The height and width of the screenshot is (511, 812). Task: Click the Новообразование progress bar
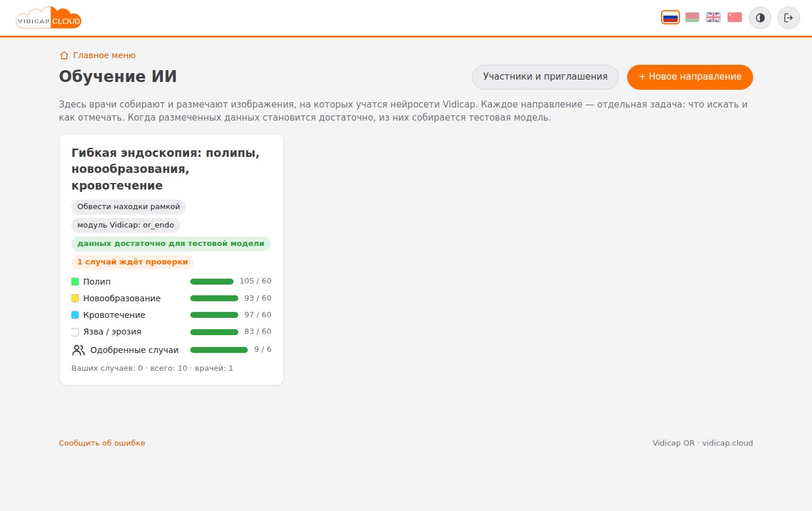215,298
